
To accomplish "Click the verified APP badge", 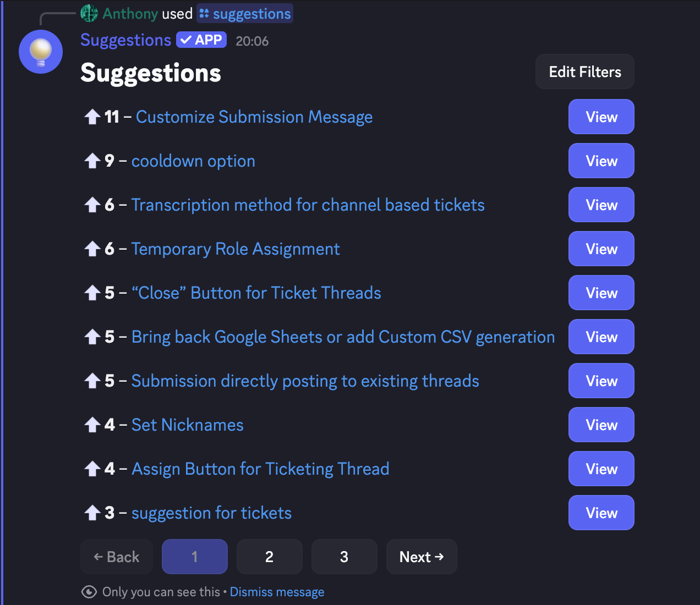I will (201, 40).
